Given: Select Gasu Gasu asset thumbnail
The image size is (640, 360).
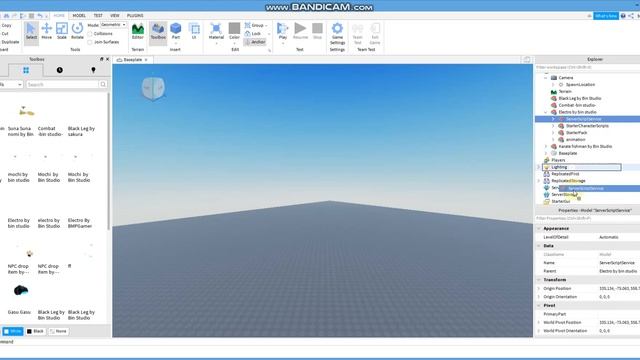Looking at the screenshot, I should pos(20,291).
